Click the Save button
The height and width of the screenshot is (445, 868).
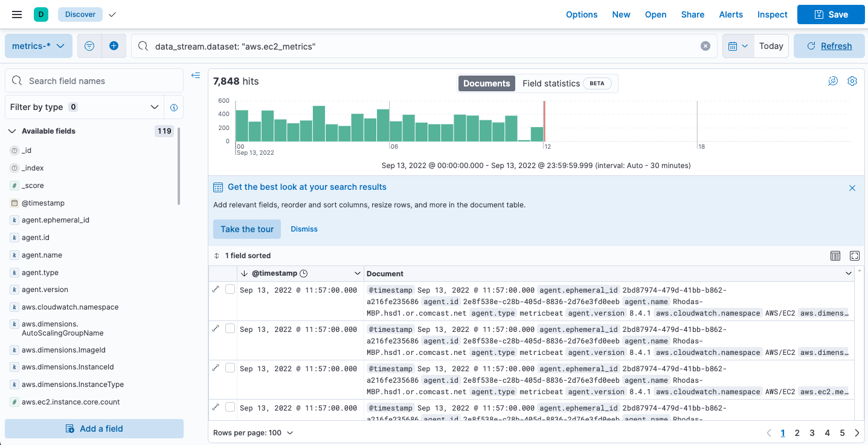(831, 15)
